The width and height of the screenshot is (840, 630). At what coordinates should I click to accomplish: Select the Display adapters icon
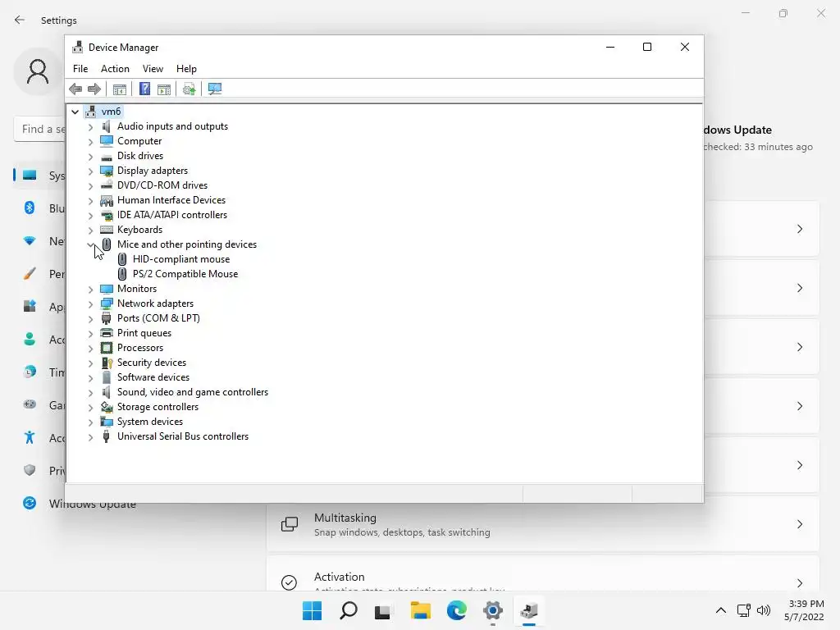pos(107,171)
